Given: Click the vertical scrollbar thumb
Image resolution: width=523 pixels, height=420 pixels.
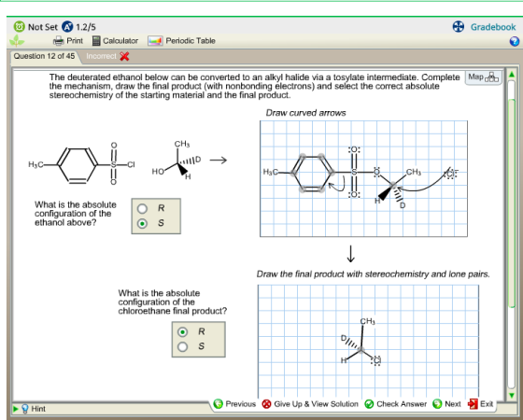Looking at the screenshot, I should [x=512, y=203].
